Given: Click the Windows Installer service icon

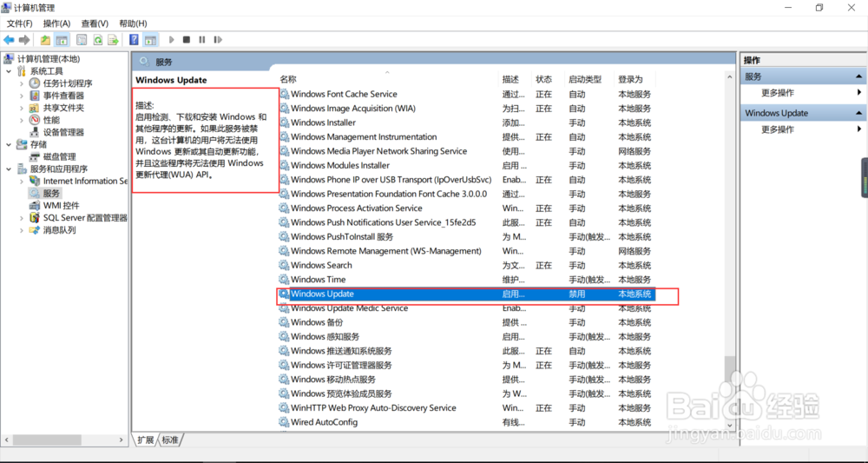Looking at the screenshot, I should pyautogui.click(x=284, y=122).
